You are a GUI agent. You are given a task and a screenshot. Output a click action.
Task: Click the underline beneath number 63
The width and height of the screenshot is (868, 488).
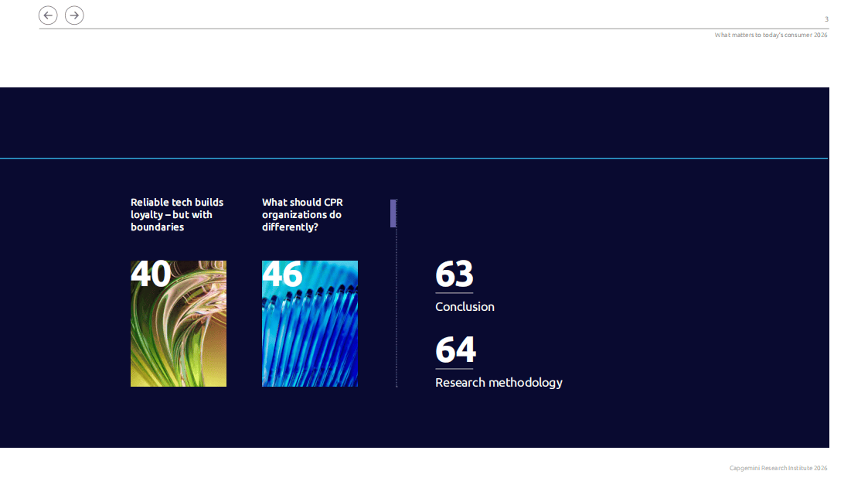(x=454, y=293)
